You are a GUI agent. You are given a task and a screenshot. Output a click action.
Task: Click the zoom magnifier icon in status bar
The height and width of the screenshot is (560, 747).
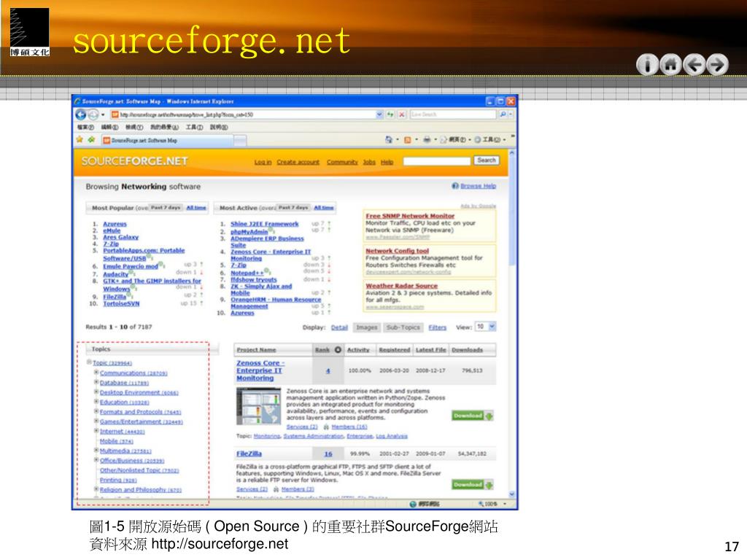point(481,504)
